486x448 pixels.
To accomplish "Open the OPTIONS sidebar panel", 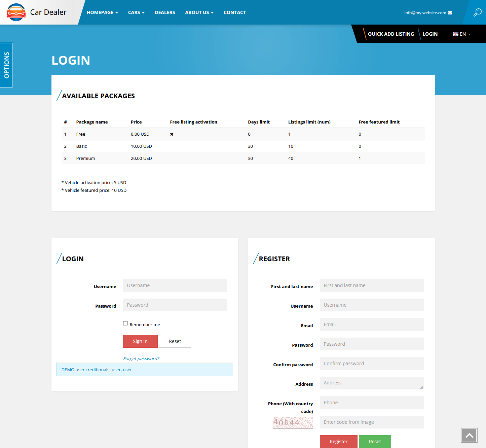I will [x=6, y=65].
